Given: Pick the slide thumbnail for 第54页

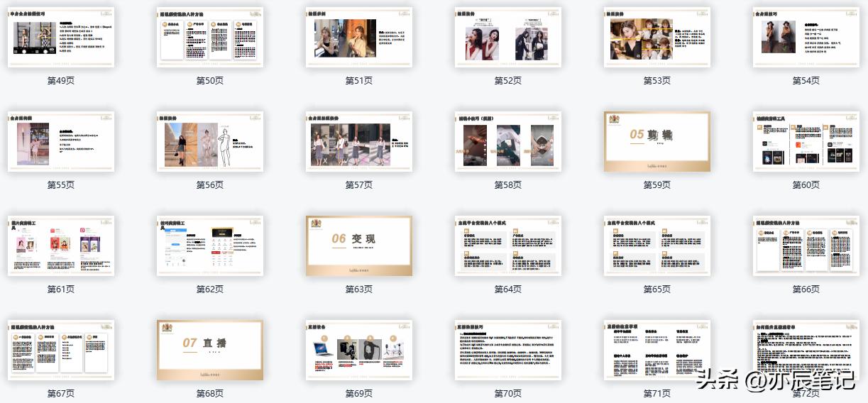Looking at the screenshot, I should [x=806, y=38].
